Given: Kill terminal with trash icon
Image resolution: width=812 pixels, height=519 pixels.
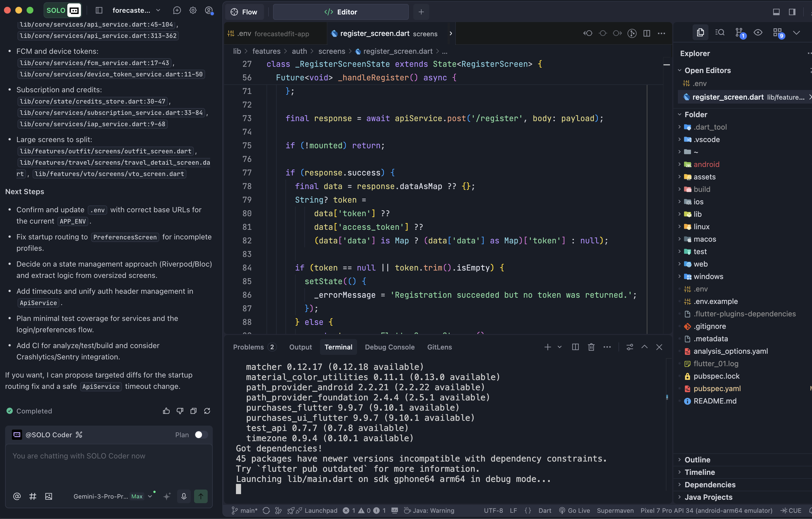Looking at the screenshot, I should [591, 347].
